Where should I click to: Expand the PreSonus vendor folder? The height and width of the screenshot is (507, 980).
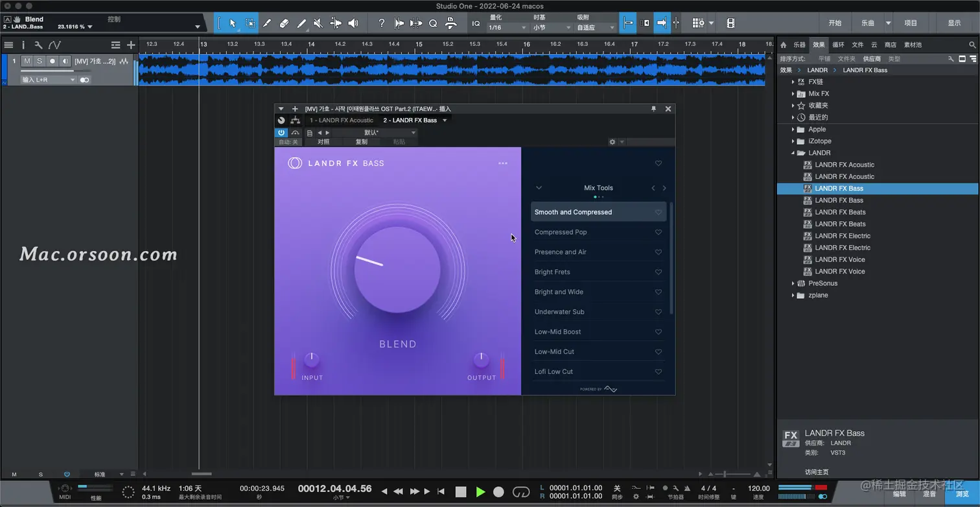pos(793,283)
